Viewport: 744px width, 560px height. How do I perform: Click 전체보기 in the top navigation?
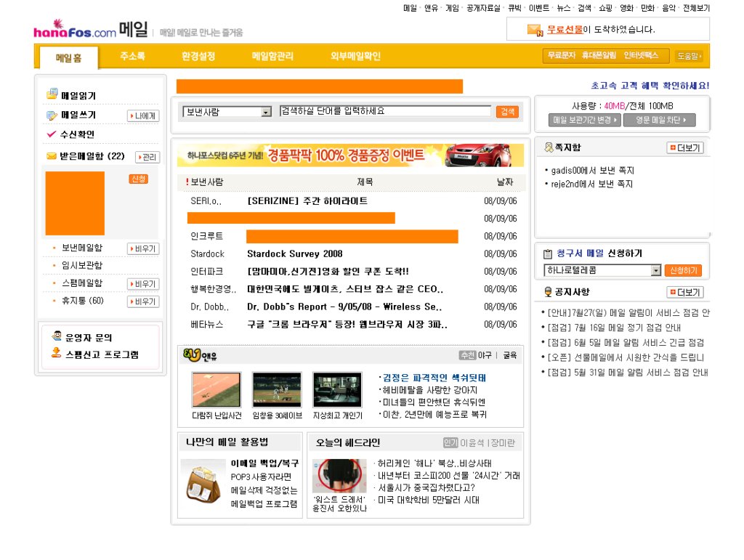tap(696, 8)
